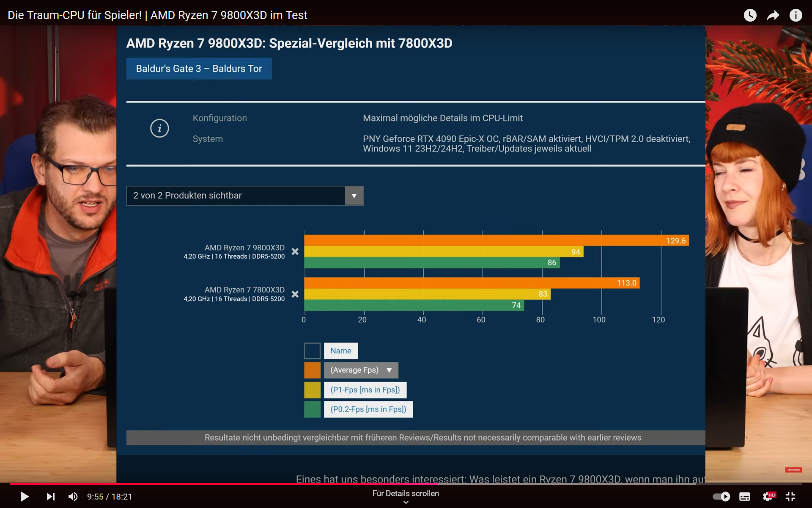812x508 pixels.
Task: Click the orange Average Fps color swatch
Action: pyautogui.click(x=312, y=370)
